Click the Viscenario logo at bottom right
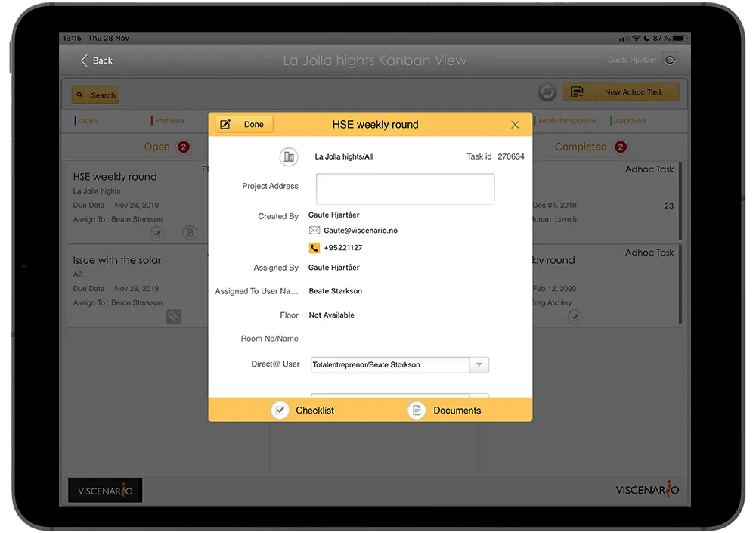 [x=647, y=490]
